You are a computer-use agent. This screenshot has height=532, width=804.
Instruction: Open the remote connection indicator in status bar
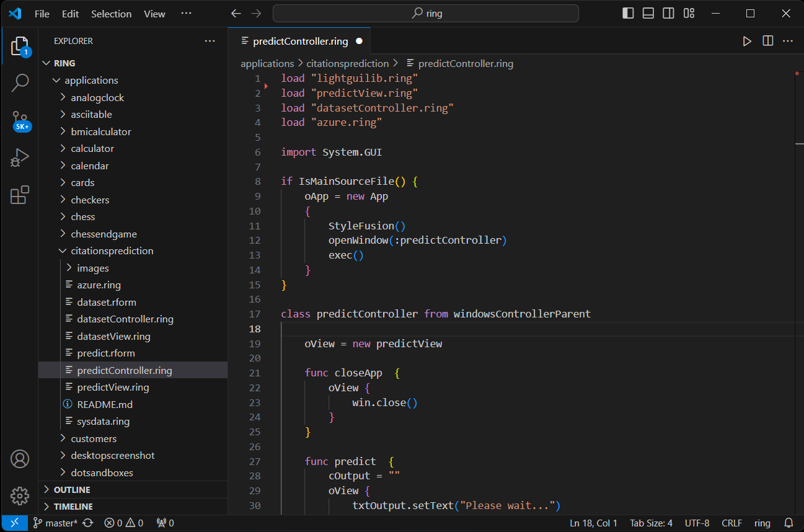[x=15, y=523]
